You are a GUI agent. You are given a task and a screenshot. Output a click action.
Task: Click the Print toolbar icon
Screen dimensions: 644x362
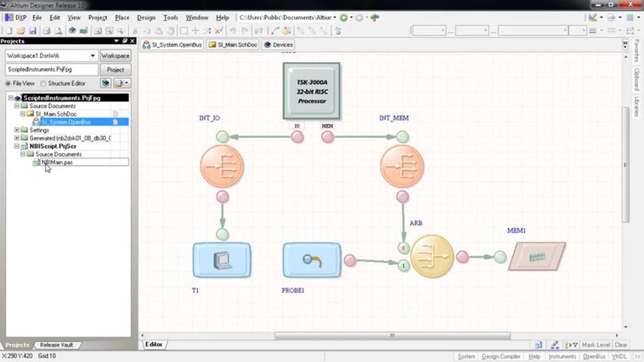click(x=46, y=31)
